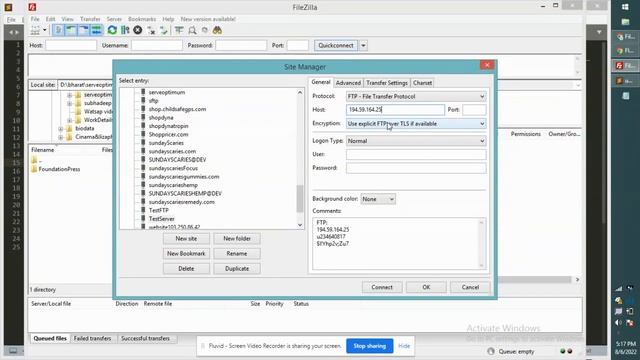640x360 pixels.
Task: Select the serveoptimum site entry
Action: pos(167,92)
